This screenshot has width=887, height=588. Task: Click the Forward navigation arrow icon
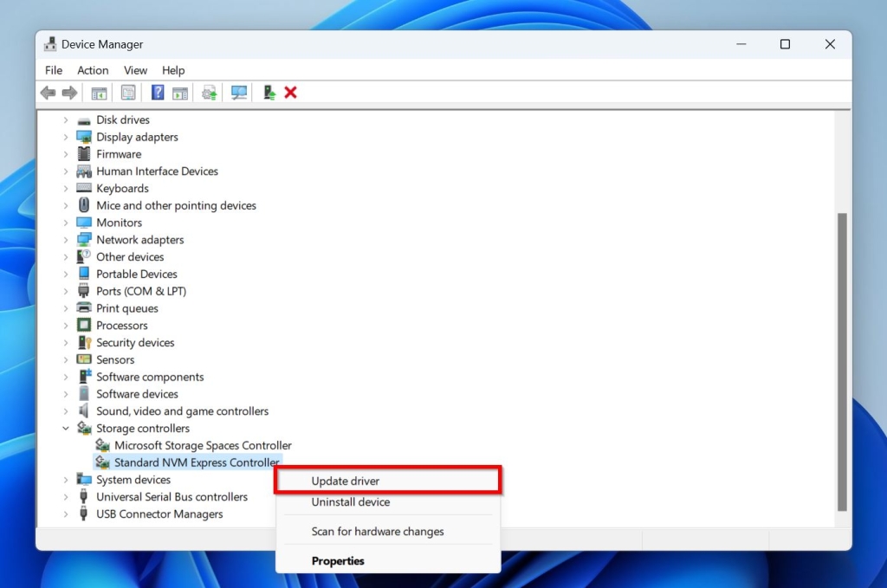(68, 93)
